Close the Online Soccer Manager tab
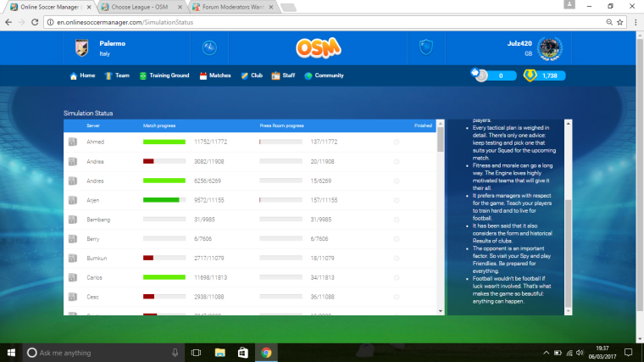Viewport: 644px width, 362px height. click(x=89, y=7)
